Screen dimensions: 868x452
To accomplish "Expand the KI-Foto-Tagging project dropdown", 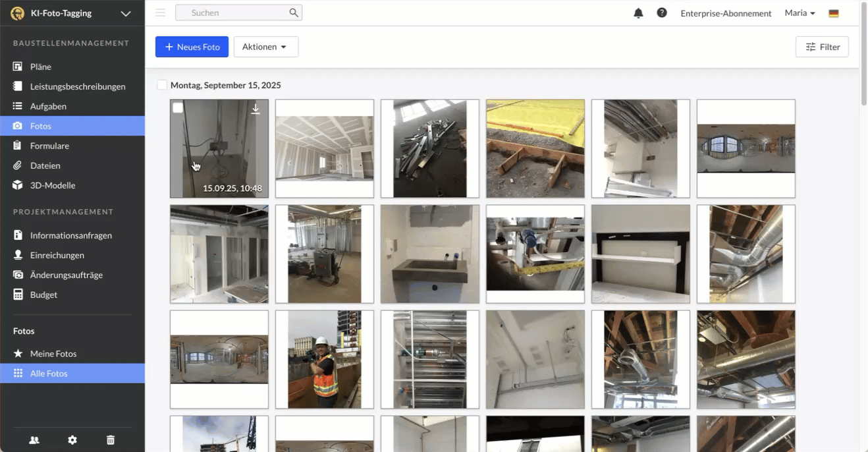I will click(x=126, y=13).
